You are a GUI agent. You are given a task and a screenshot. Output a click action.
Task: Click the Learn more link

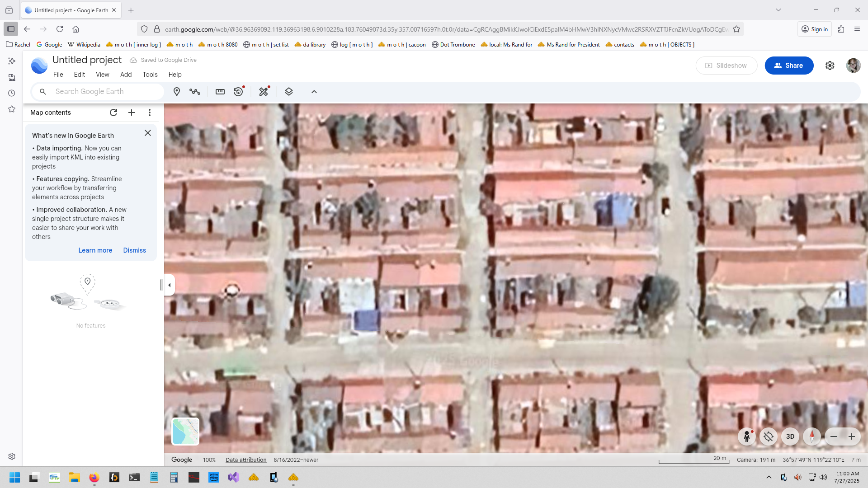[x=95, y=250]
